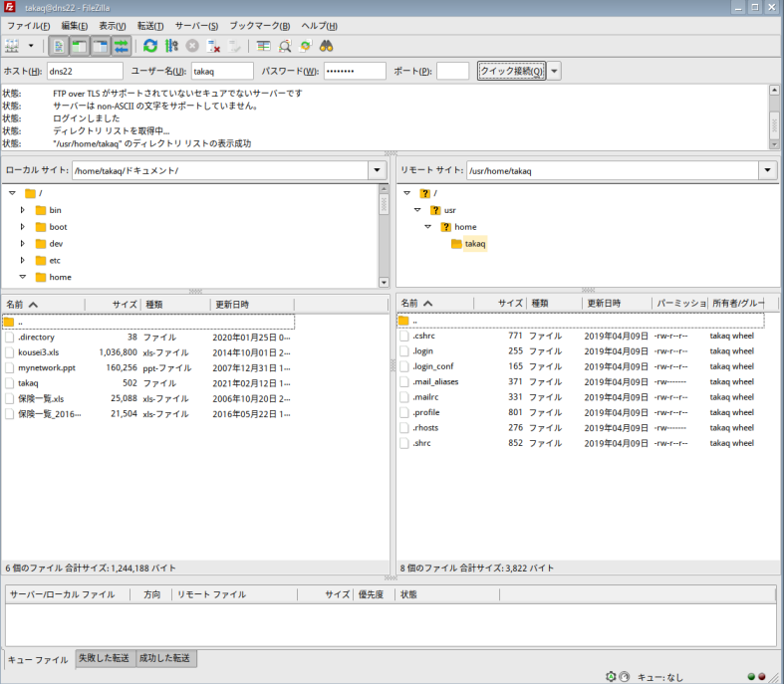784x684 pixels.
Task: Open the 編集(E) menu
Action: click(75, 26)
